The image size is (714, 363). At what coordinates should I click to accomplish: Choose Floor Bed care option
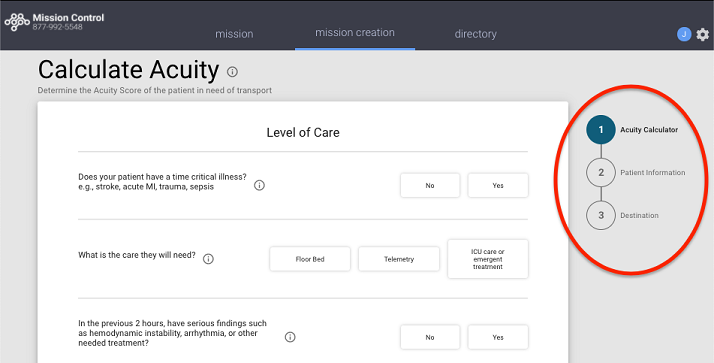[310, 259]
